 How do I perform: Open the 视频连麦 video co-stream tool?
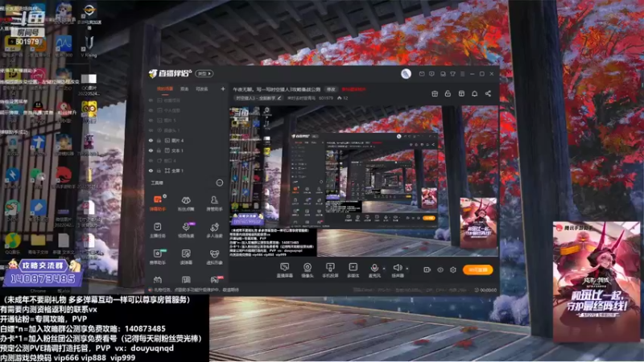pos(186,230)
